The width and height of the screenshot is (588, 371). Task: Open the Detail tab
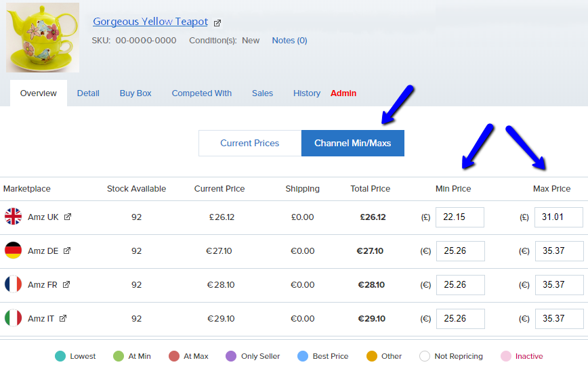(x=88, y=93)
